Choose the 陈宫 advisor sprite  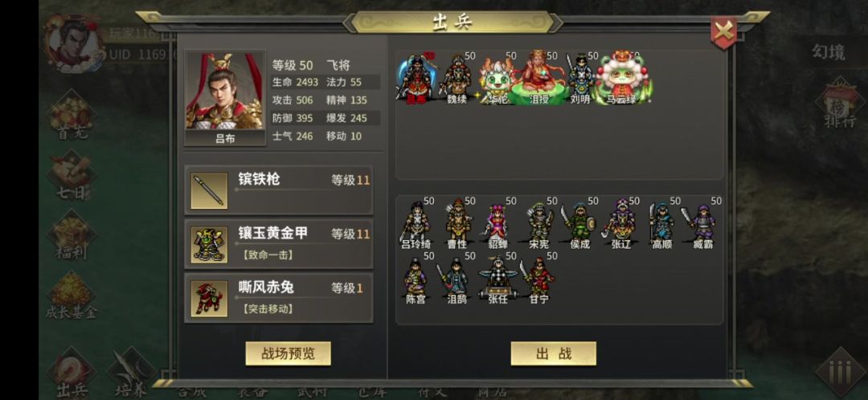(x=416, y=278)
